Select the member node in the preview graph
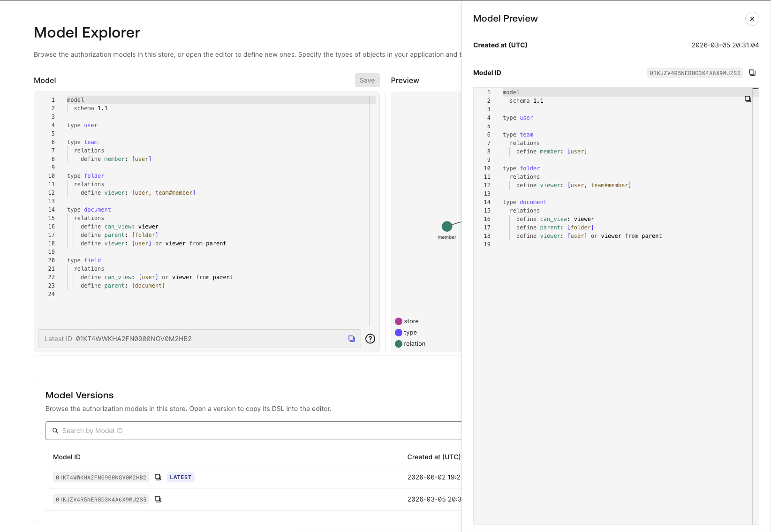Viewport: 771px width, 532px height. click(447, 227)
